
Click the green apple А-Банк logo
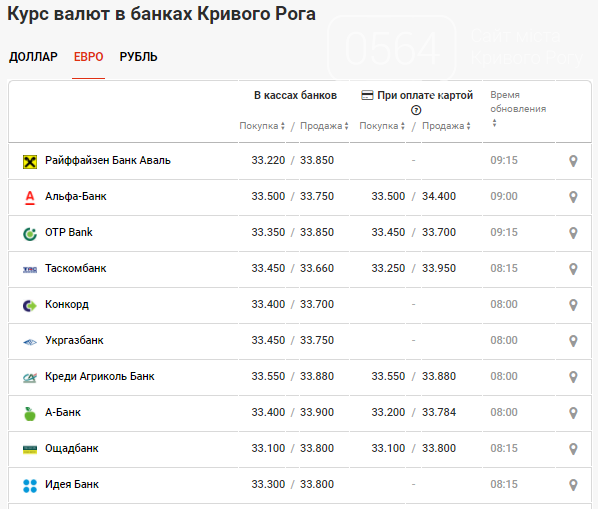click(30, 414)
